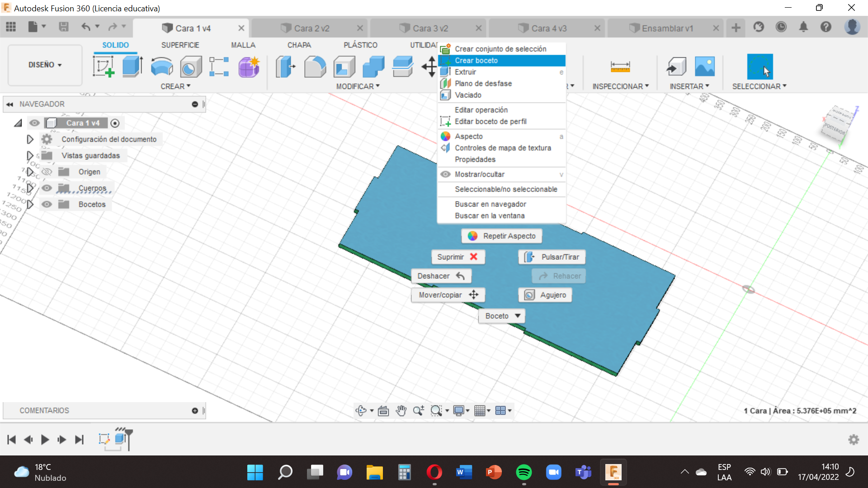Open the job status clock icon
868x488 pixels.
(x=781, y=27)
